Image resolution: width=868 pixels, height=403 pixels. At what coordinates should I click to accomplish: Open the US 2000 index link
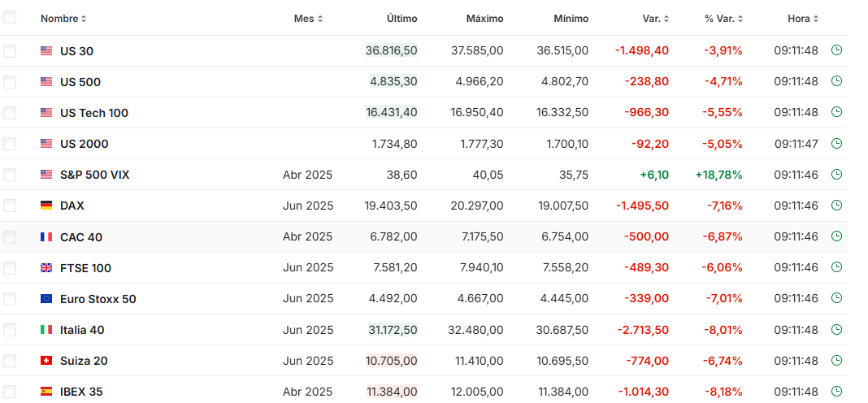click(x=85, y=144)
